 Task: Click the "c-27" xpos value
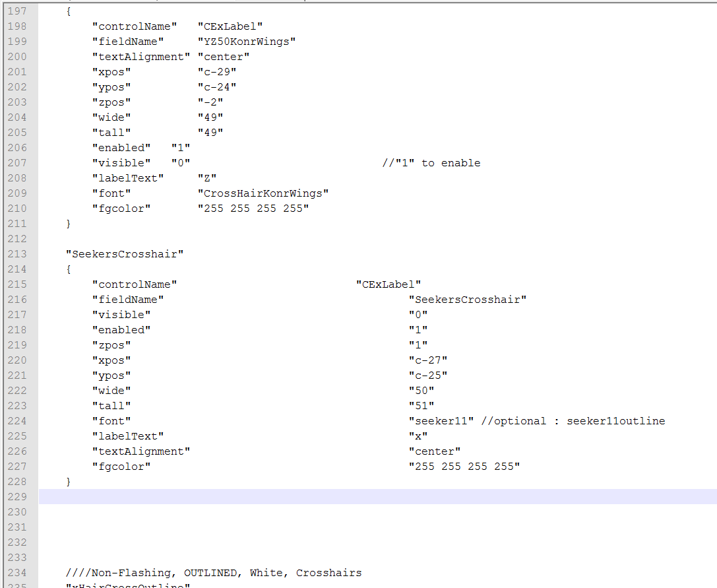click(428, 360)
